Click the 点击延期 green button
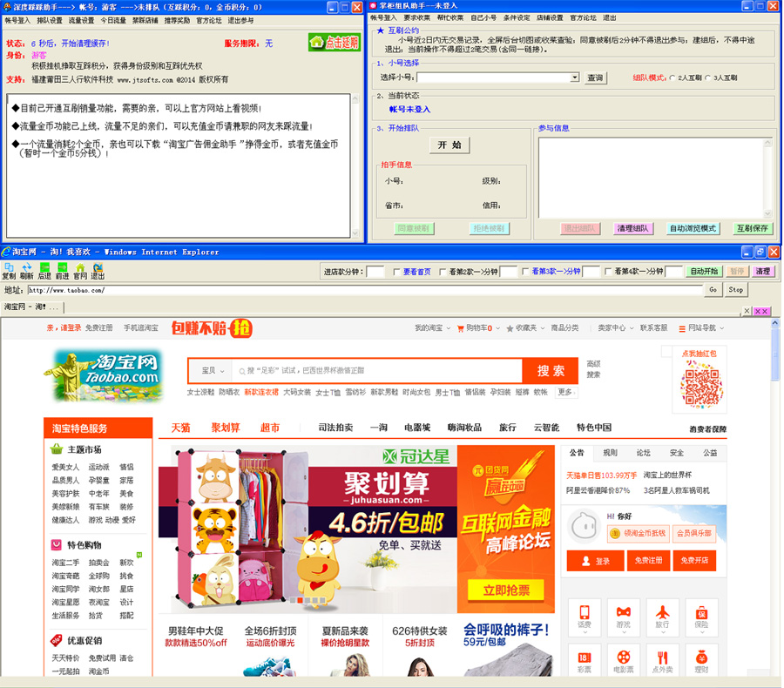The height and width of the screenshot is (688, 784). tap(335, 43)
